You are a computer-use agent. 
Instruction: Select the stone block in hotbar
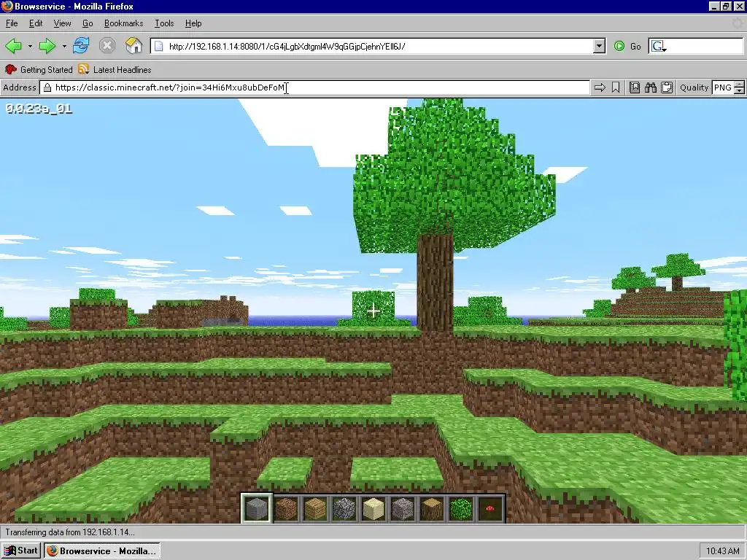(257, 508)
